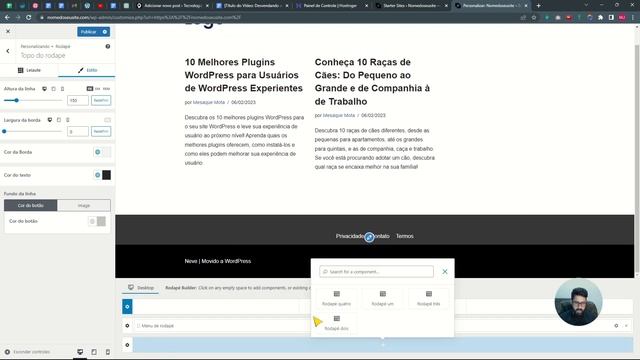Click the Publicar button
The height and width of the screenshot is (360, 640).
click(89, 32)
